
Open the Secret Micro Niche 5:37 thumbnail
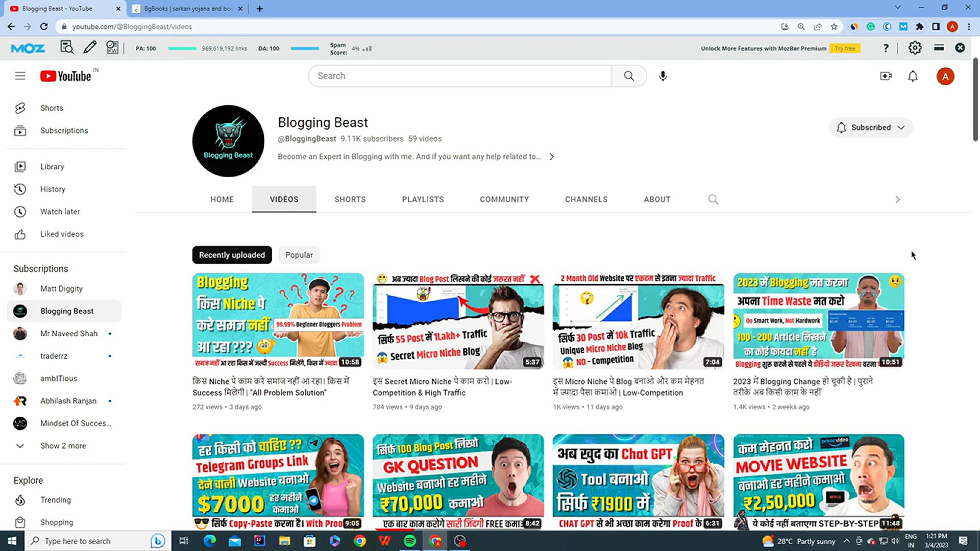[458, 321]
